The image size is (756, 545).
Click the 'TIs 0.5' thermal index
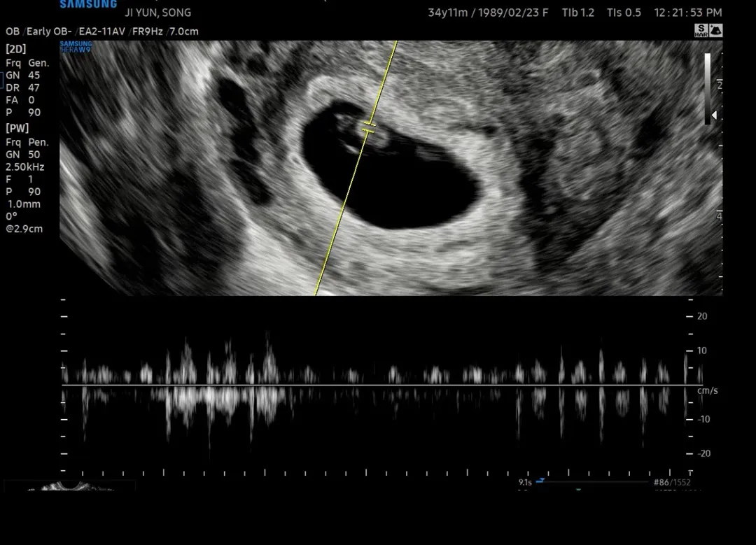(x=624, y=13)
